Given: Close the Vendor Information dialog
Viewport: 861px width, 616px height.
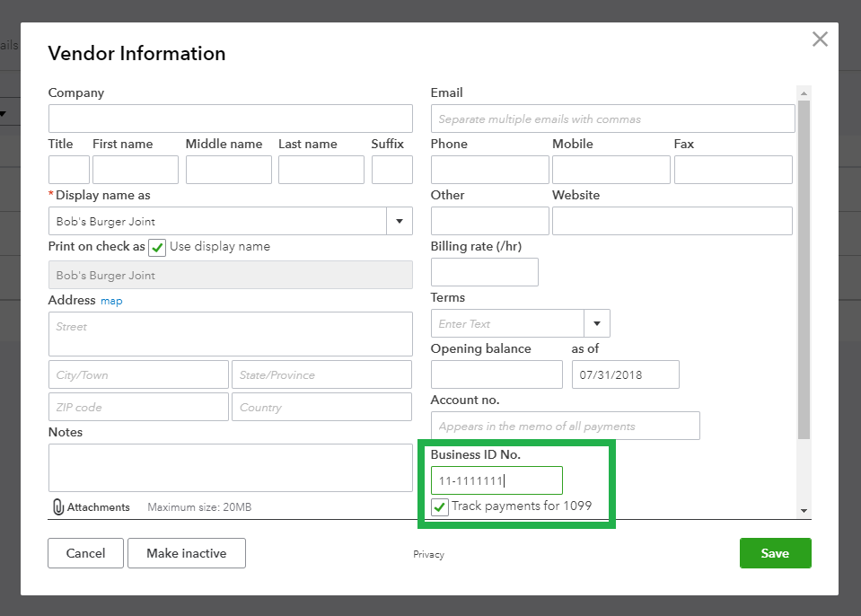Looking at the screenshot, I should click(x=819, y=40).
